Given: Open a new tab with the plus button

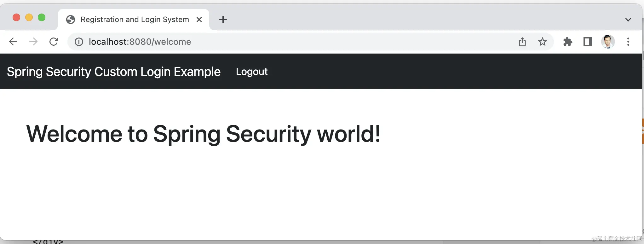Looking at the screenshot, I should coord(223,19).
